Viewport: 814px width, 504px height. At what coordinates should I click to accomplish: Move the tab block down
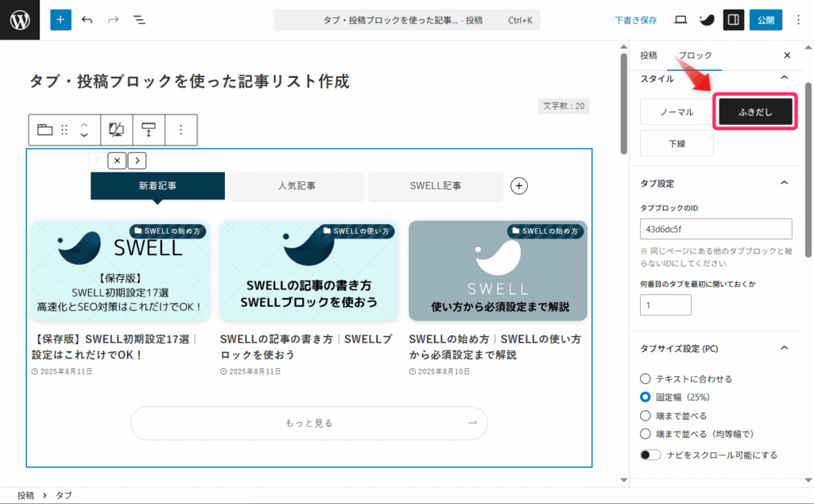tap(84, 134)
